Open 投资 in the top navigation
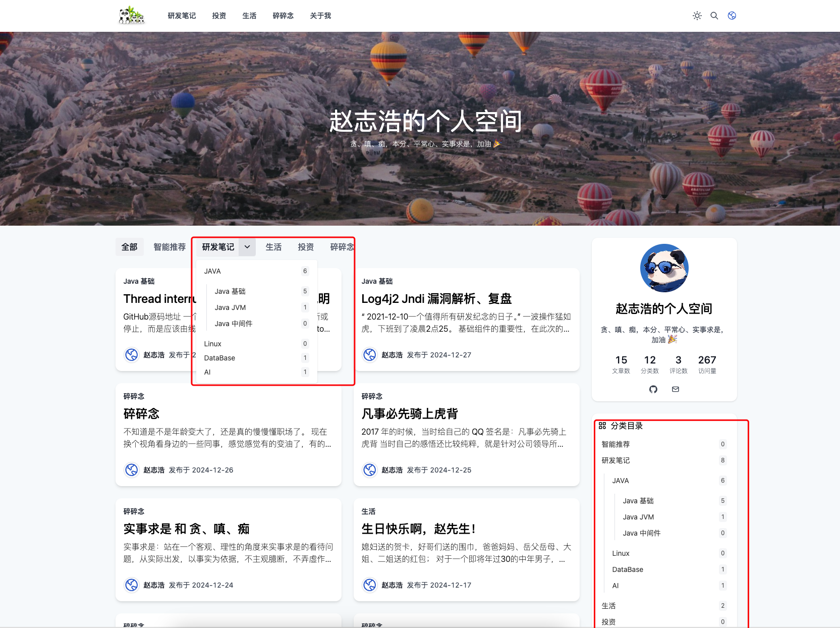 (219, 16)
